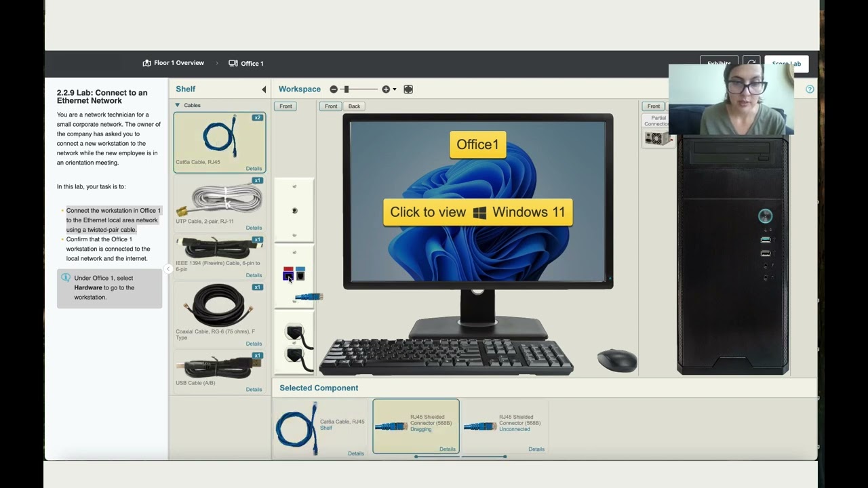
Task: Select the IEEE 1394 Firewire cable item
Action: [220, 258]
